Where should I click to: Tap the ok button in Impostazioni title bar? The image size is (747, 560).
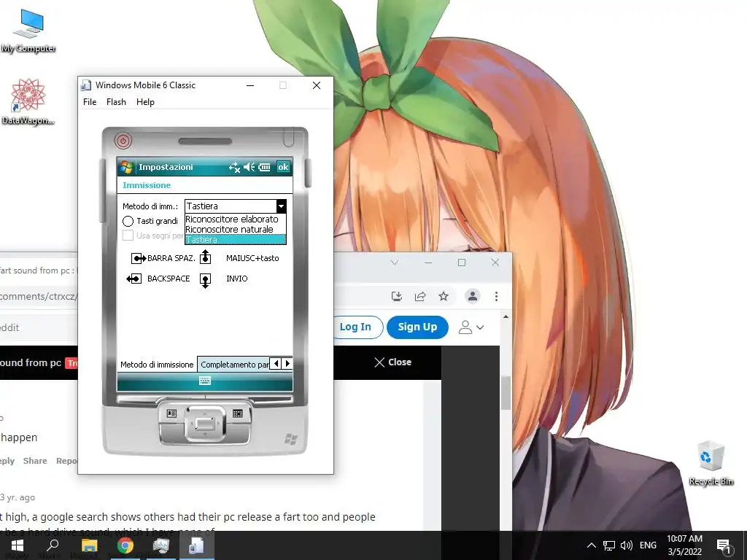283,167
